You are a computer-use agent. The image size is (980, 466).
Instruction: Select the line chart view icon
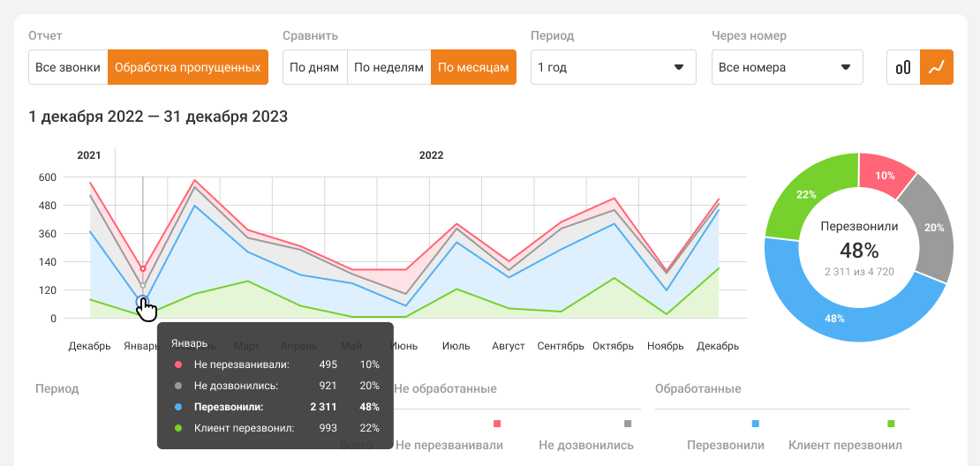pyautogui.click(x=937, y=67)
